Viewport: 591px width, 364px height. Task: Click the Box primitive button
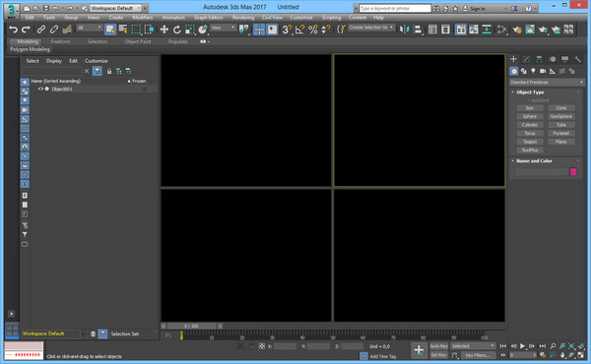530,108
